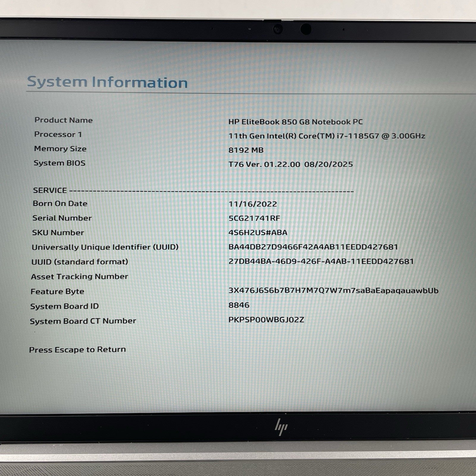Screen dimensions: 476x476
Task: Click the System Board ID value '8846'
Action: pos(239,305)
